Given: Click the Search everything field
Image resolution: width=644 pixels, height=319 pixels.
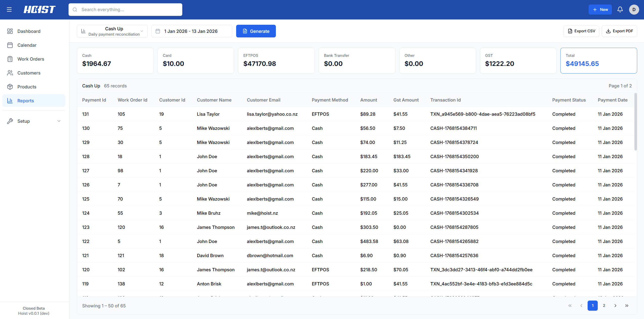Looking at the screenshot, I should 125,9.
